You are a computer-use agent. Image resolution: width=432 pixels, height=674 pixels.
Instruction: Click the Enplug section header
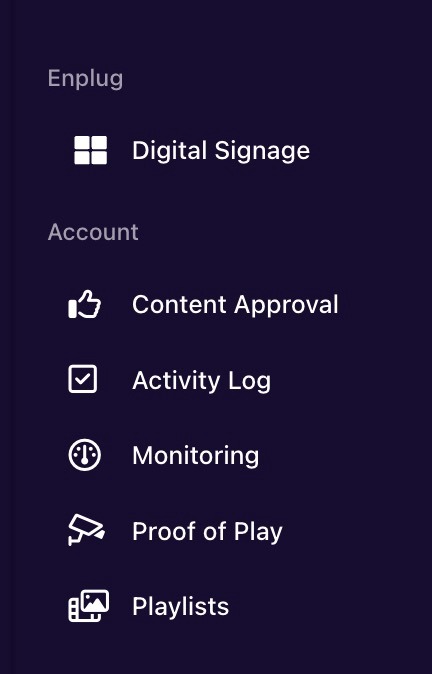pos(86,79)
